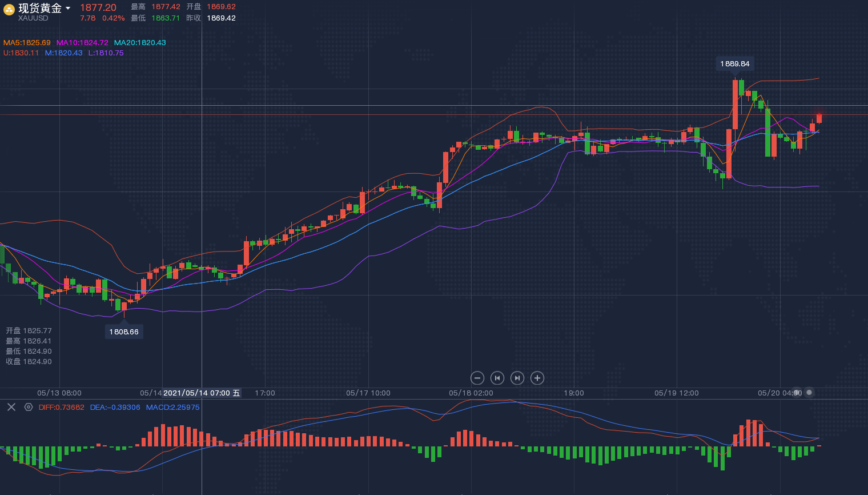Click the MA5 moving average label

click(27, 43)
